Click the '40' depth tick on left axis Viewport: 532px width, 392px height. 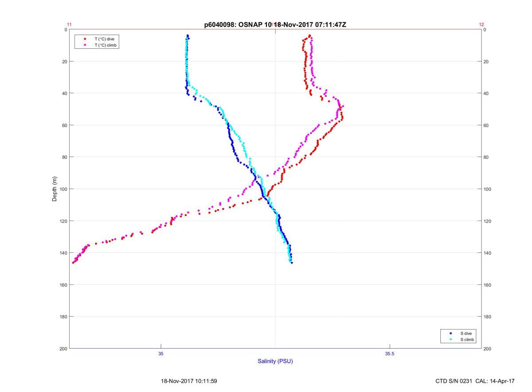pyautogui.click(x=64, y=93)
